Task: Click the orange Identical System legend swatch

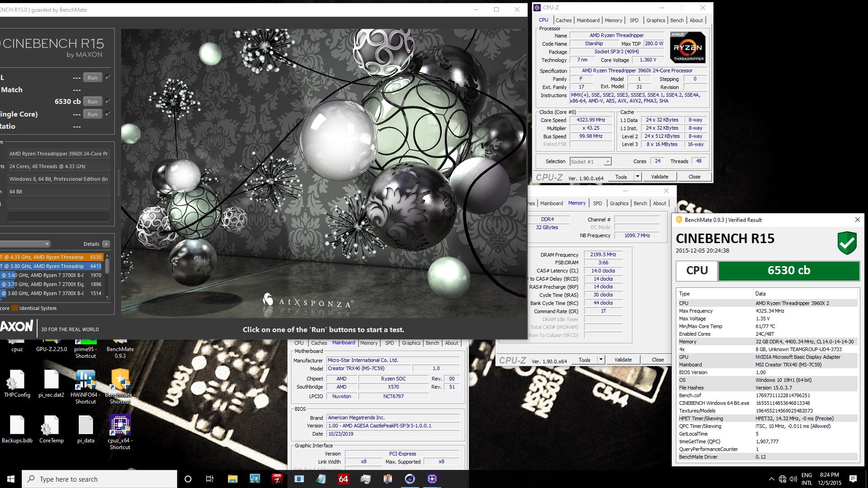Action: pos(14,308)
